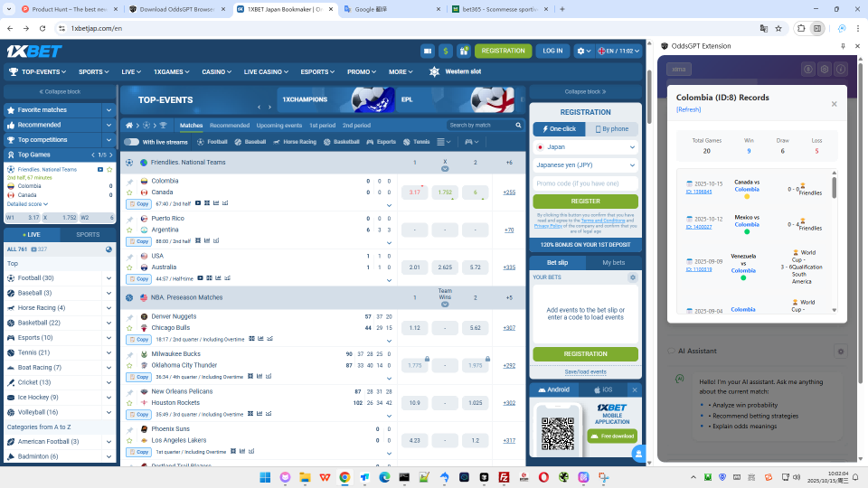This screenshot has width=868, height=488.
Task: Click the green REGISTER button
Action: [x=586, y=202]
